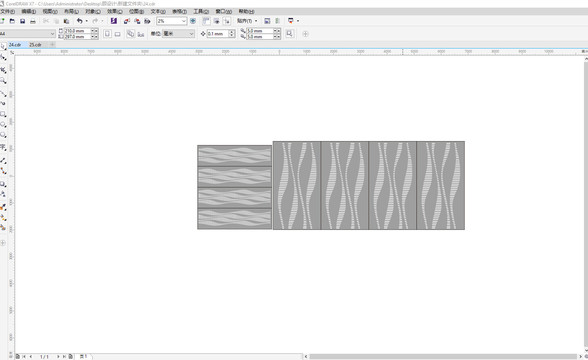Set Landscape page orientation

click(117, 34)
